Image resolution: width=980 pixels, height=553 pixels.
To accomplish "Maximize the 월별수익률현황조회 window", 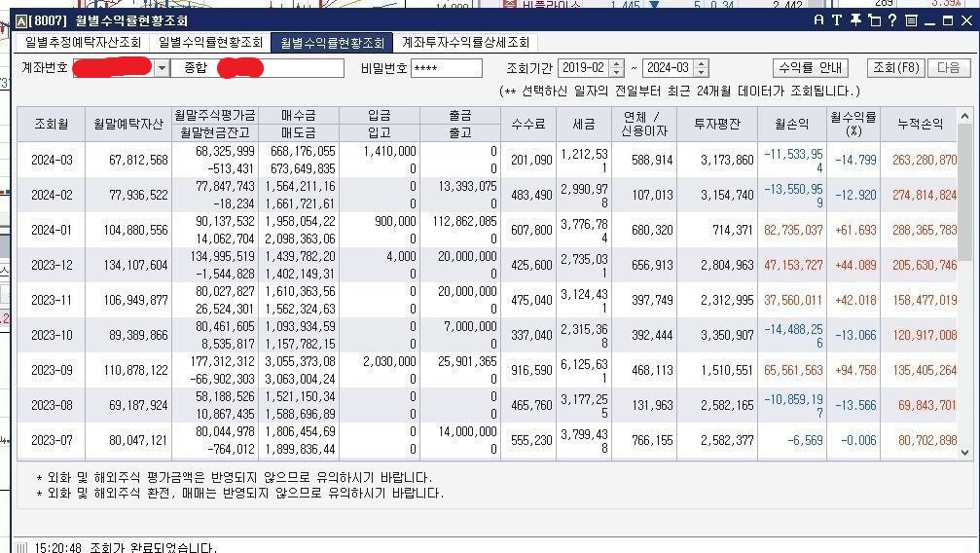I will point(948,20).
